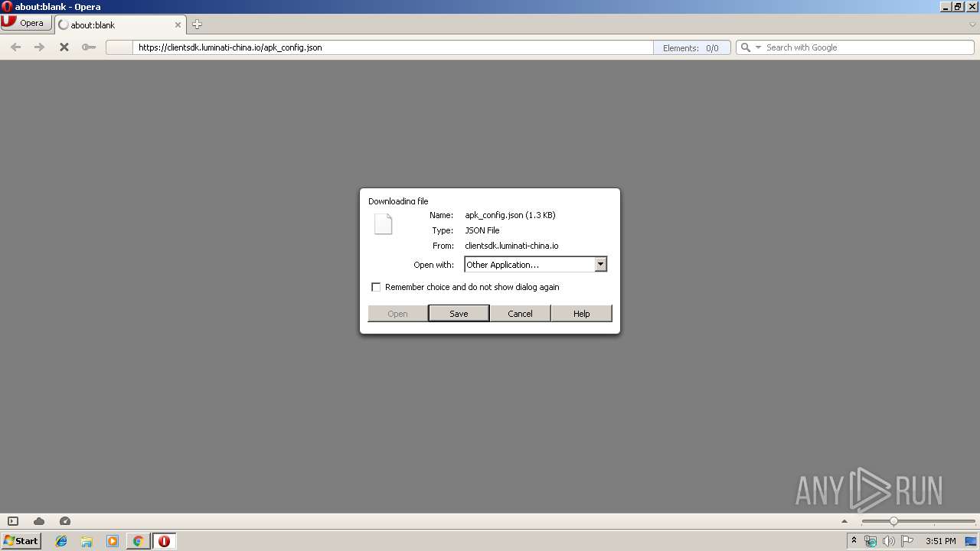Click the 'JSON File' type text
Screen dimensions: 980x551
point(482,230)
